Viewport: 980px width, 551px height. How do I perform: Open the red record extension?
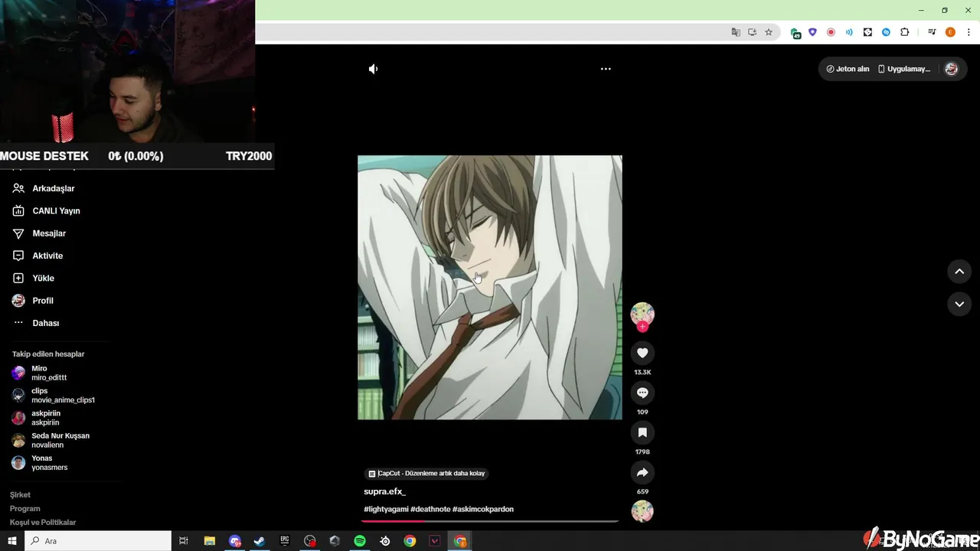pos(831,32)
